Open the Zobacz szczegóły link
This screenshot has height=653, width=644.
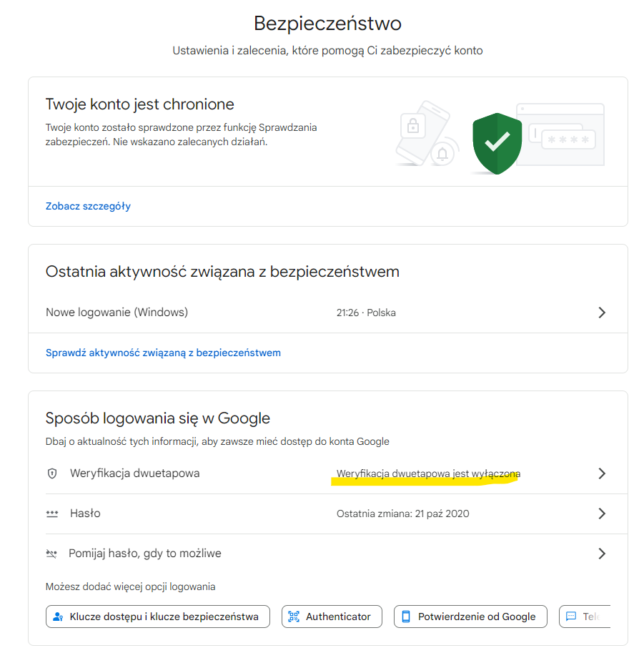click(x=88, y=206)
